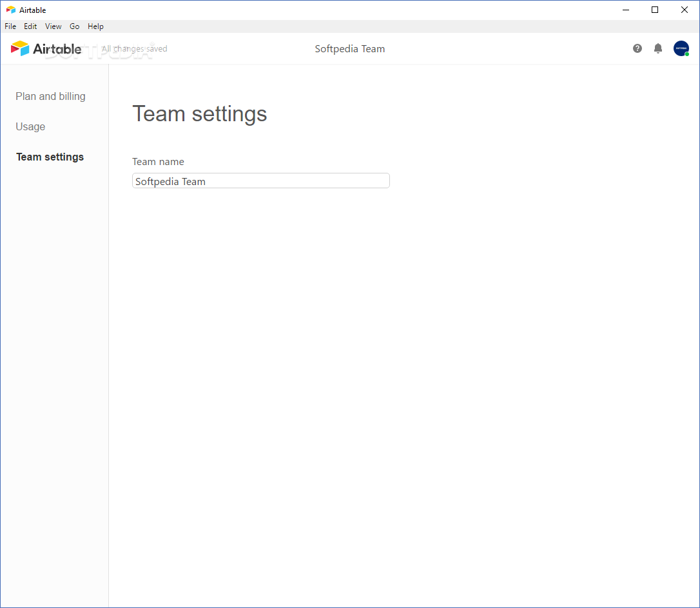Open the View menu
Screen dimensions: 700x608
53,26
